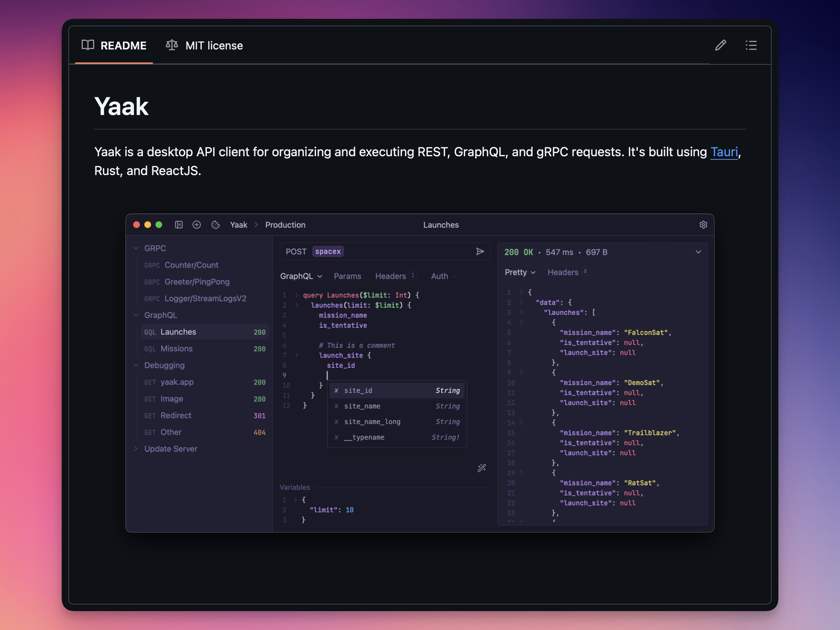Open the README outline list icon
840x630 pixels.
click(751, 46)
